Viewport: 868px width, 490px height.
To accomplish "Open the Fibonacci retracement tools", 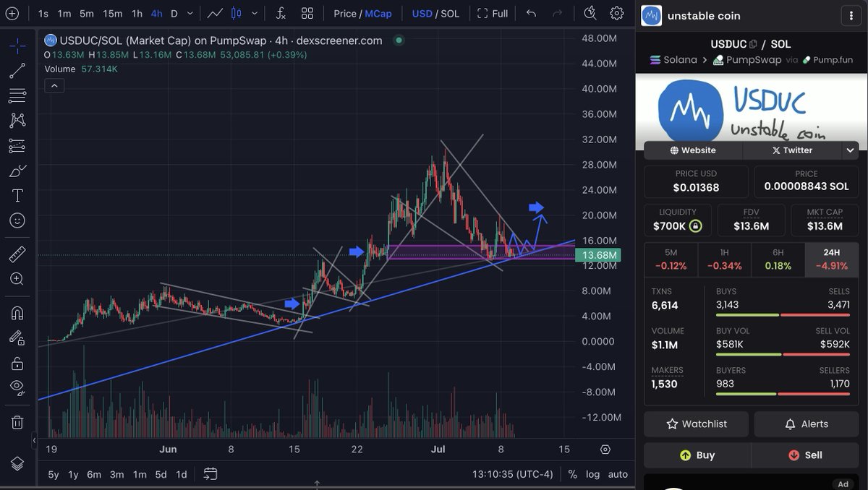I will (17, 95).
